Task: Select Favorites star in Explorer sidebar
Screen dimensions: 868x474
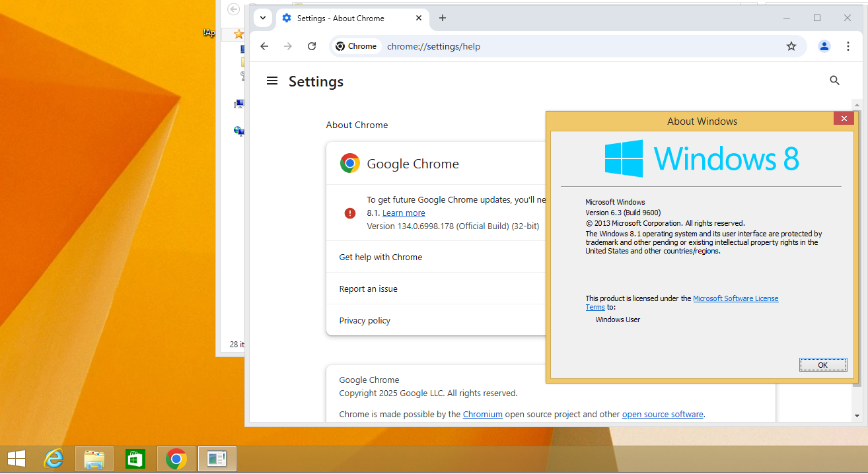Action: coord(238,34)
